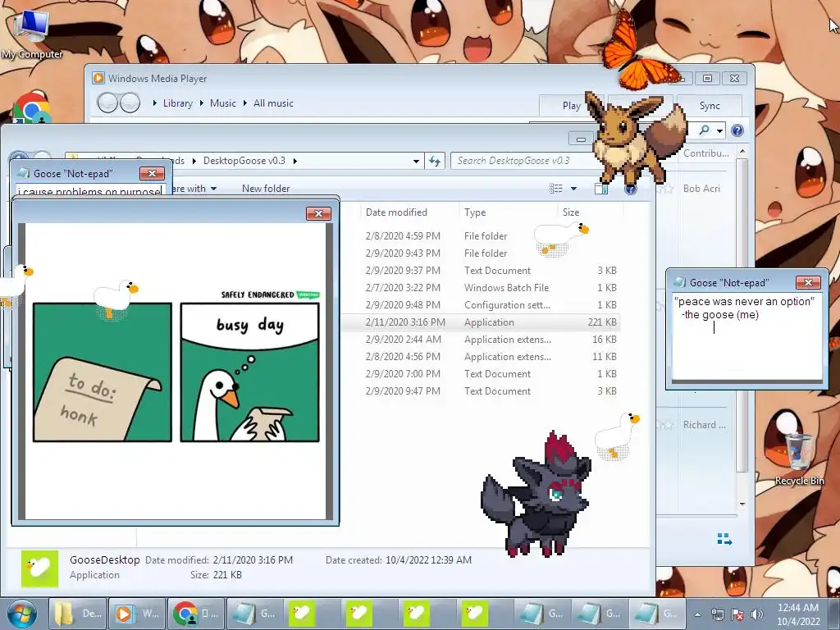Open the Action Center flag icon
Viewport: 840px width, 630px height.
point(737,614)
